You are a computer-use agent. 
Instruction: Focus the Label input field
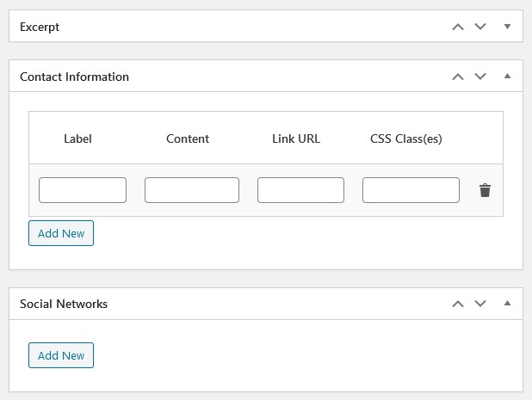(83, 190)
